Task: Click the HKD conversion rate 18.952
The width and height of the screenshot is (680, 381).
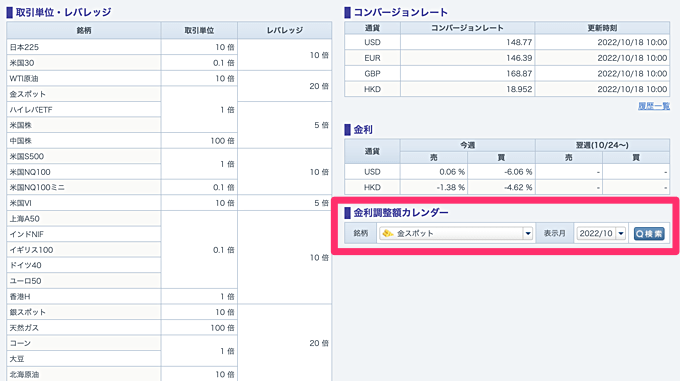Action: click(519, 89)
